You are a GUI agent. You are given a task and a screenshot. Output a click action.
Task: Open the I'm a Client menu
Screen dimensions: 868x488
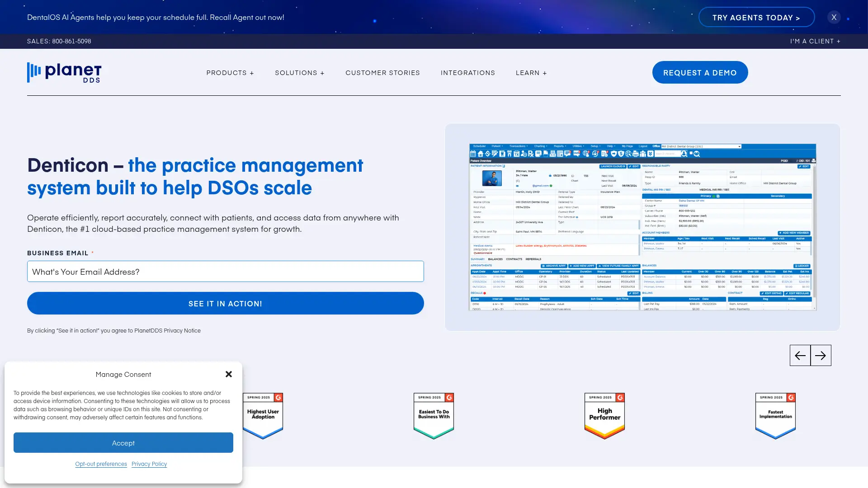816,41
